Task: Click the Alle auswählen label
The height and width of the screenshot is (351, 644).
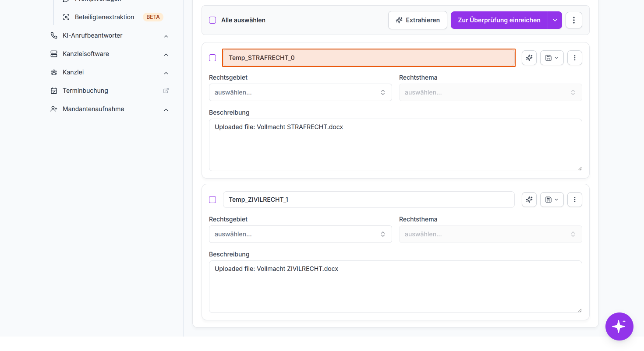Action: 243,20
